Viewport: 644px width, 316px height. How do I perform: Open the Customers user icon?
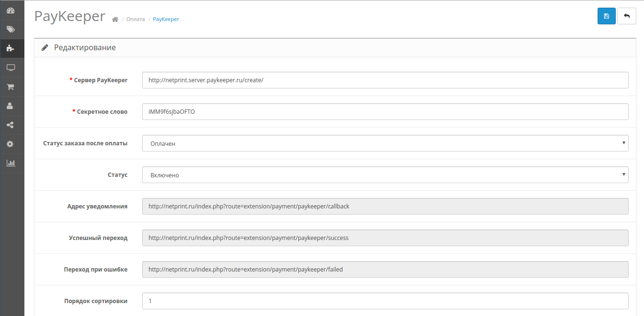click(11, 106)
